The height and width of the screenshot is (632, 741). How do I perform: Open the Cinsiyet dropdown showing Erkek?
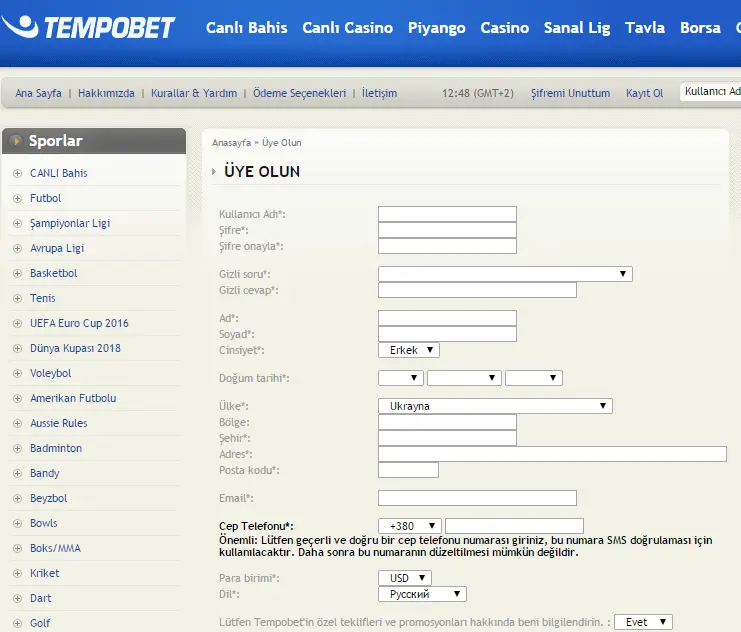click(409, 350)
